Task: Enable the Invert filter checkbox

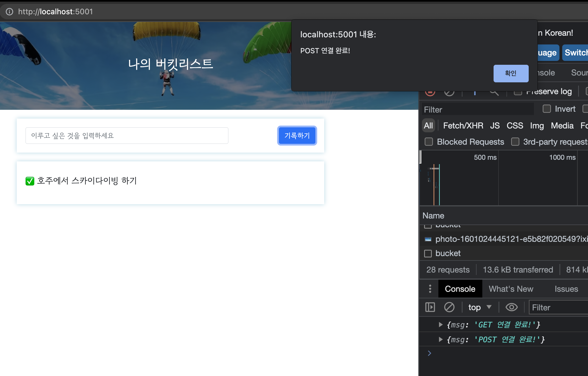Action: click(547, 109)
